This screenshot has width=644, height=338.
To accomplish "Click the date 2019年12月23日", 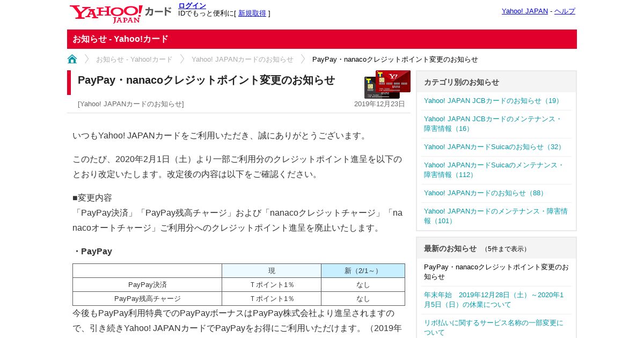I will tap(379, 104).
